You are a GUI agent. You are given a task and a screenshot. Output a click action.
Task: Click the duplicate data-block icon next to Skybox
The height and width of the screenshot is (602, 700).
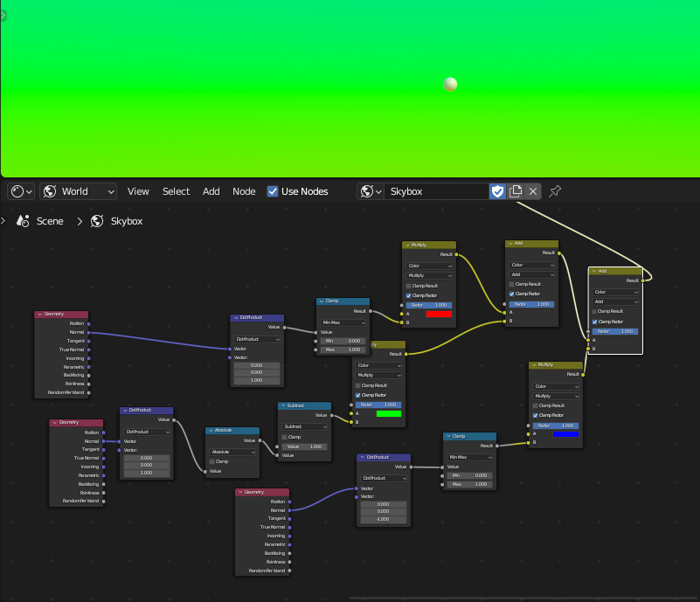click(x=516, y=191)
